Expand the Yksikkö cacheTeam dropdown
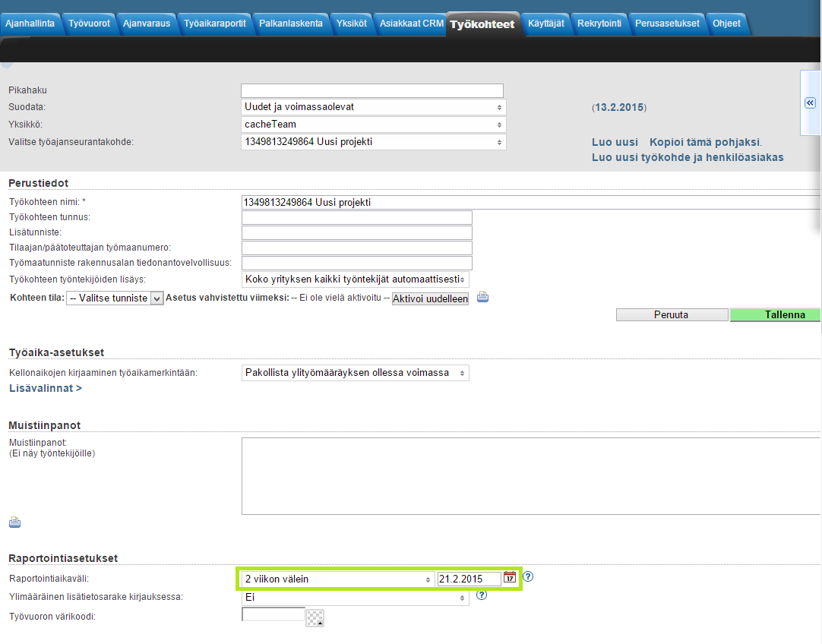Viewport: 822px width, 644px height. coord(373,125)
